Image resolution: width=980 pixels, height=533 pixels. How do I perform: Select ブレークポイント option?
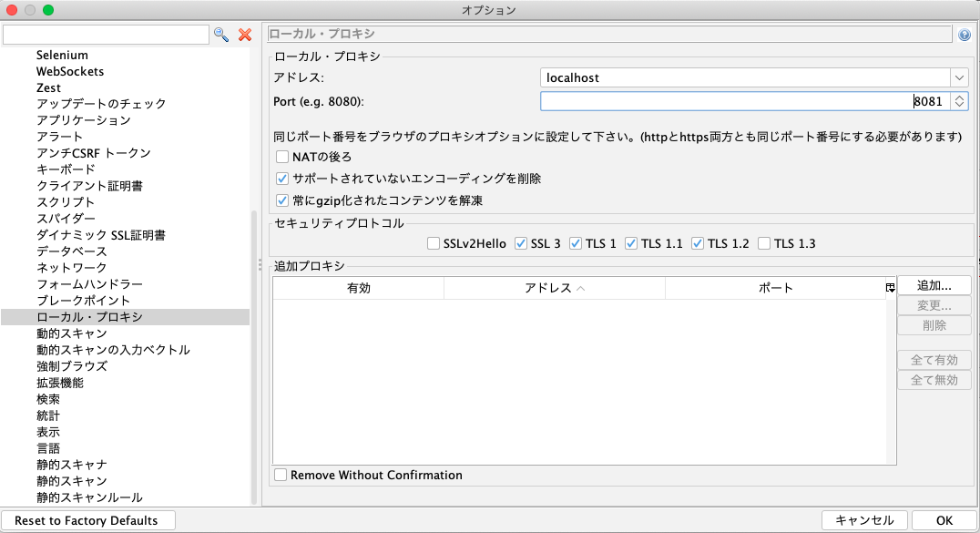click(84, 301)
